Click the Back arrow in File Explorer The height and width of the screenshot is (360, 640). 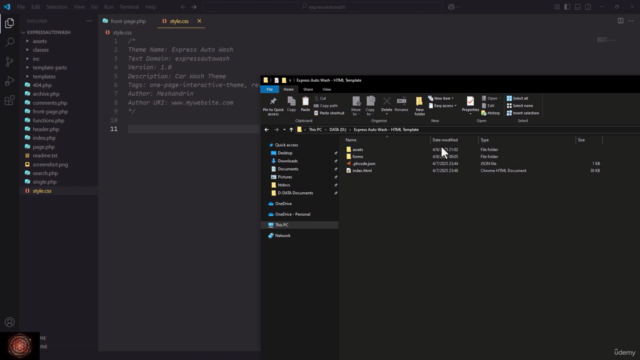[x=267, y=130]
